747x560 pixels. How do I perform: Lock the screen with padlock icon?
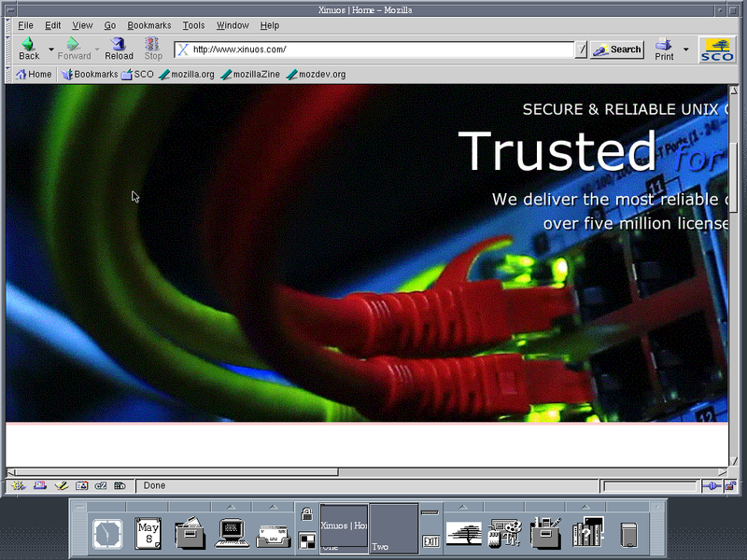[x=307, y=514]
